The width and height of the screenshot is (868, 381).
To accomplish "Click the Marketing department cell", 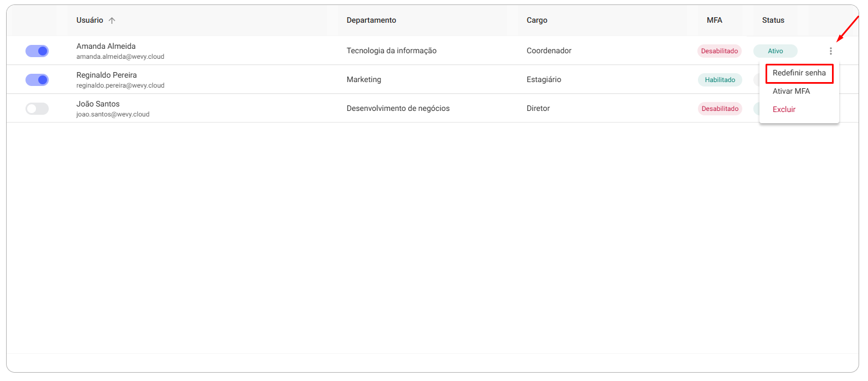I will click(x=364, y=80).
